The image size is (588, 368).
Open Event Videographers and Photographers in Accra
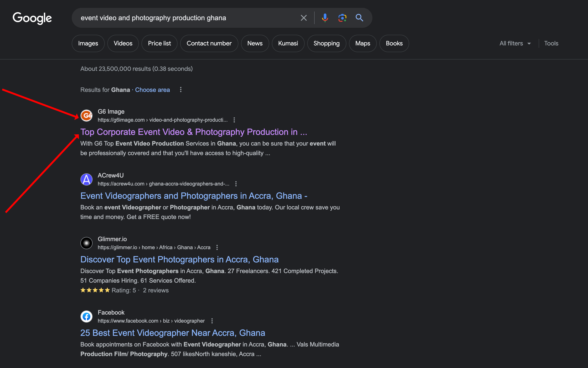194,196
